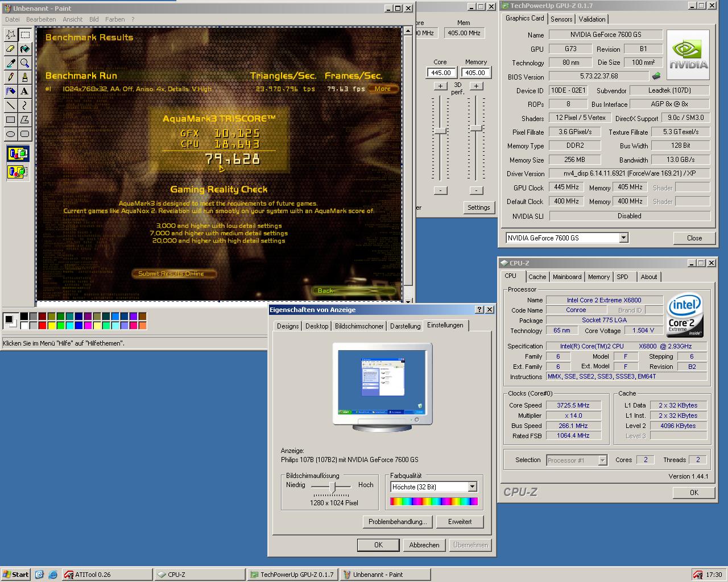Click the minus button below the Memory slider
This screenshot has width=728, height=582.
tap(477, 190)
